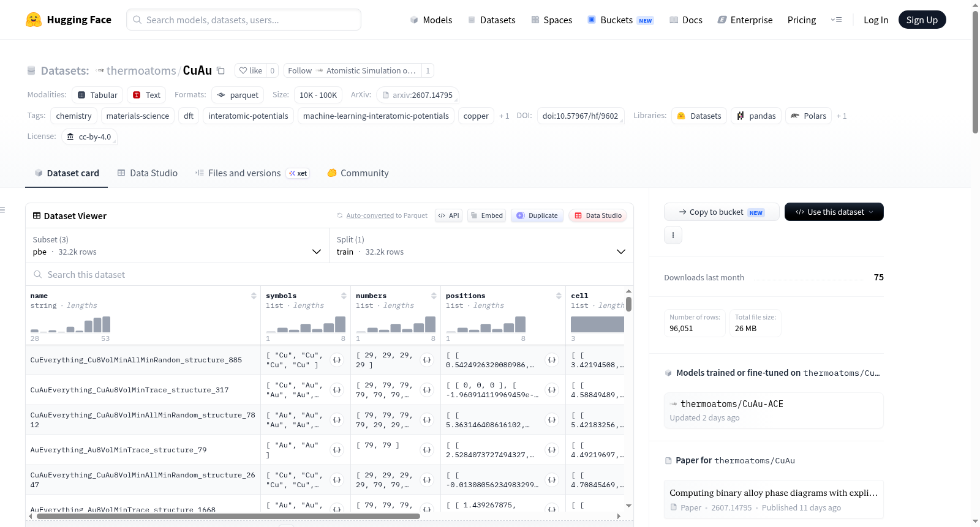Open the navigation overflow menu icon
Viewport: 980px width, 527px height.
coord(836,20)
